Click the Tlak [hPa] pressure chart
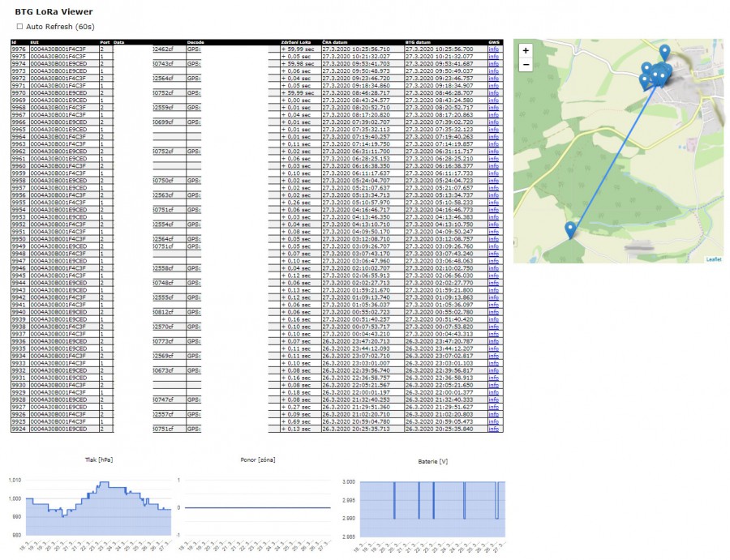The image size is (730, 560). tap(97, 507)
